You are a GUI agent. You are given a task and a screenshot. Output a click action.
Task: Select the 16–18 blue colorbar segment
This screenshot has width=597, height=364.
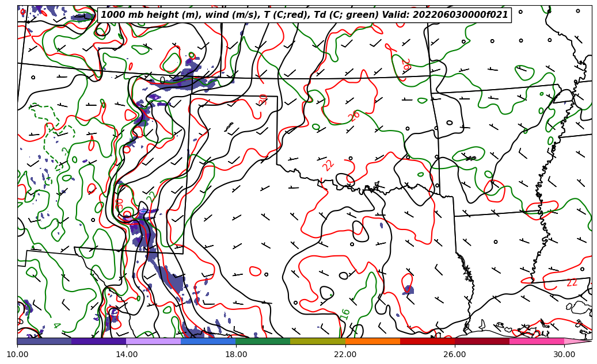208,341
